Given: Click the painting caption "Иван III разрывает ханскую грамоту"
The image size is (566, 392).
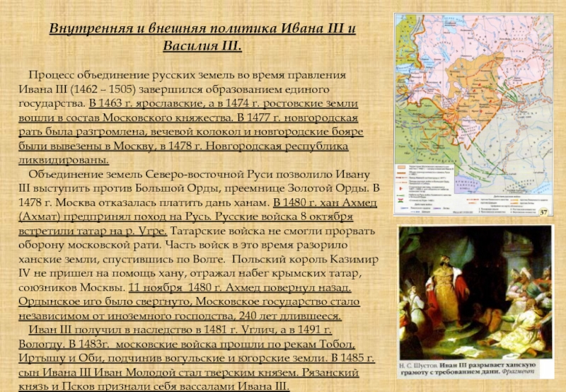Looking at the screenshot, I should pos(468,369).
